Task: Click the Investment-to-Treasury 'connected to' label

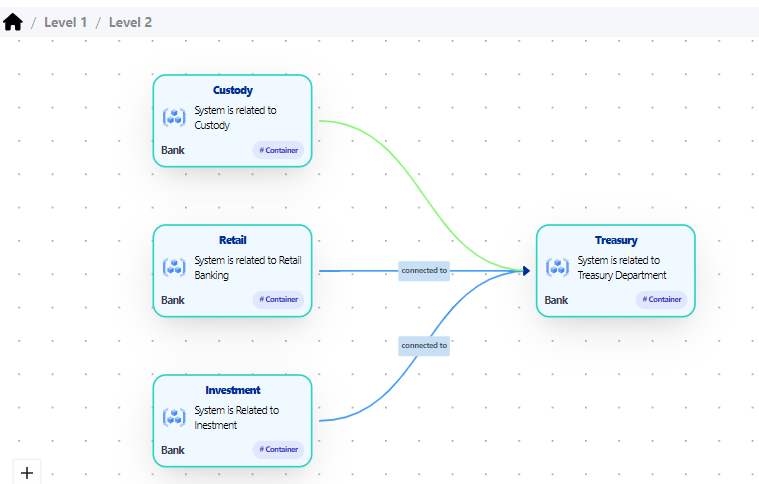Action: [x=424, y=345]
